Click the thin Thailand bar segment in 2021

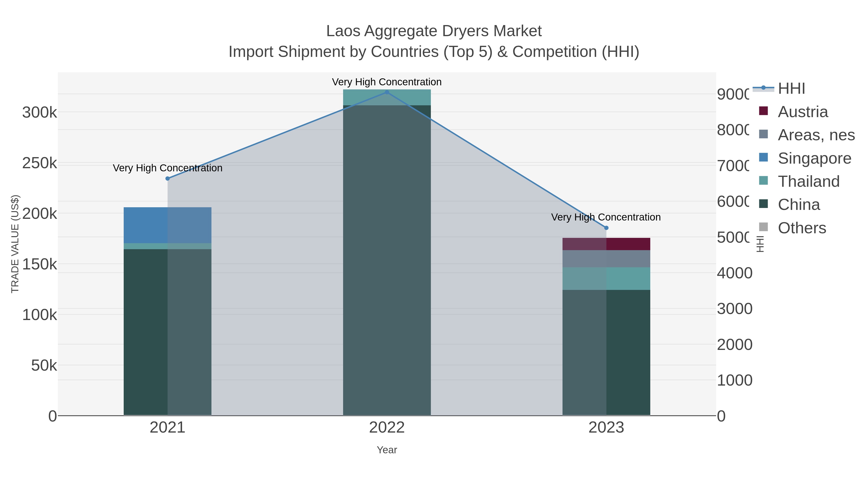tap(168, 246)
